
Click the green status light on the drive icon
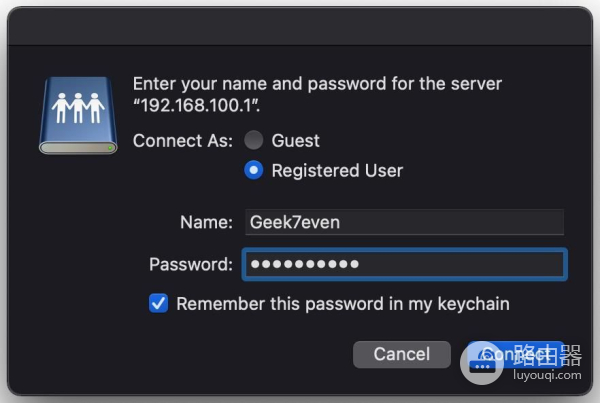pyautogui.click(x=110, y=146)
